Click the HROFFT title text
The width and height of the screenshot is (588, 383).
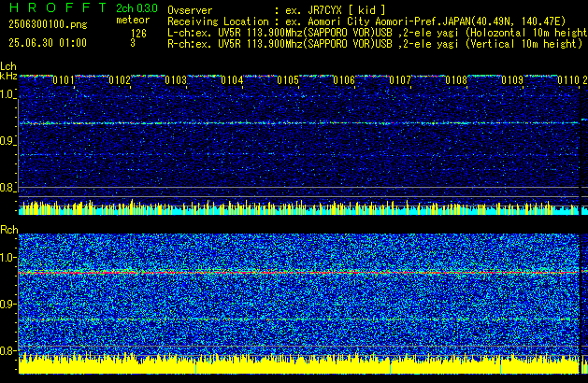coord(58,7)
